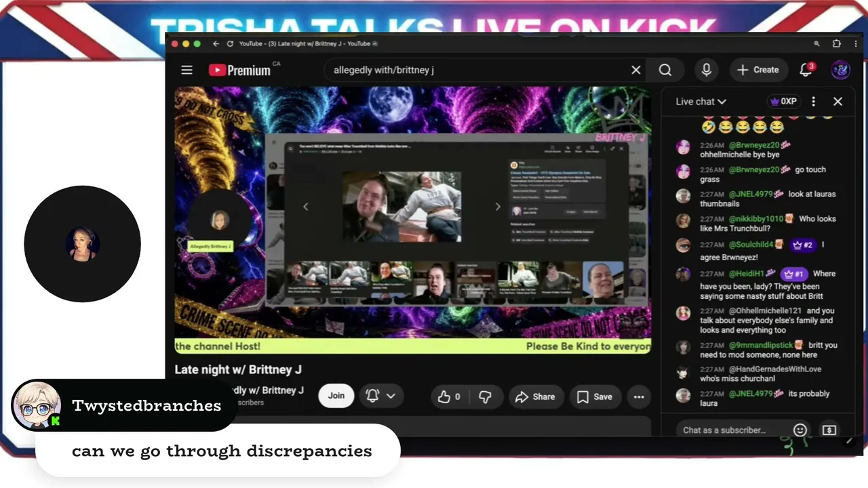868x488 pixels.
Task: Click the macOS green fullscreen window button
Action: tap(197, 43)
